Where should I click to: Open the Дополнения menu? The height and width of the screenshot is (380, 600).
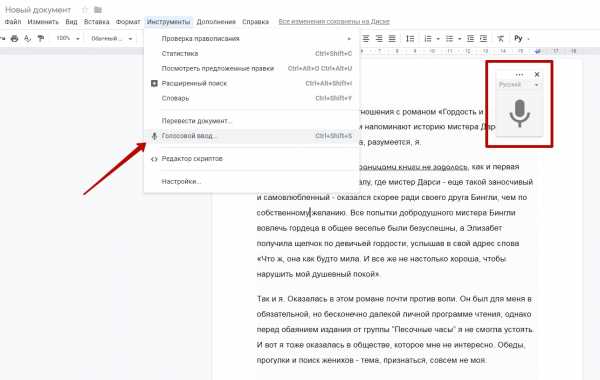(216, 22)
